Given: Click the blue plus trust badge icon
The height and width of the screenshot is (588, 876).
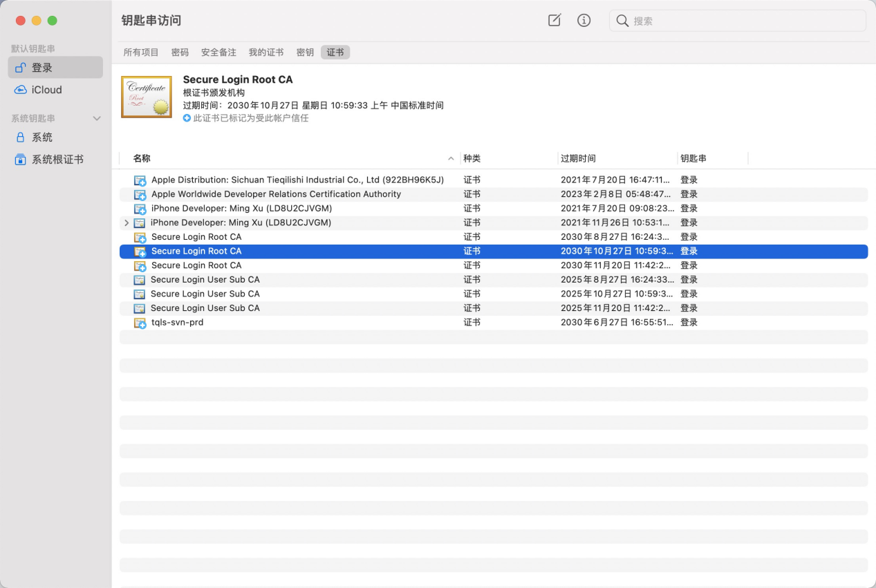Looking at the screenshot, I should [187, 118].
